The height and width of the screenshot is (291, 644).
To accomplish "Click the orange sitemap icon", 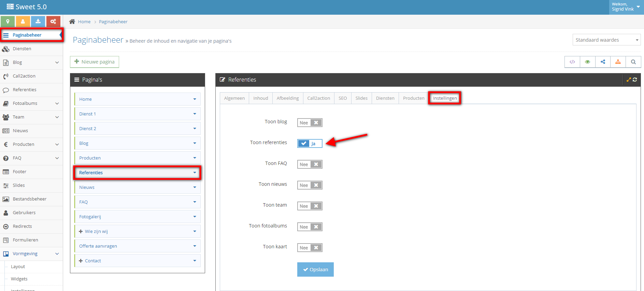I will tap(618, 62).
